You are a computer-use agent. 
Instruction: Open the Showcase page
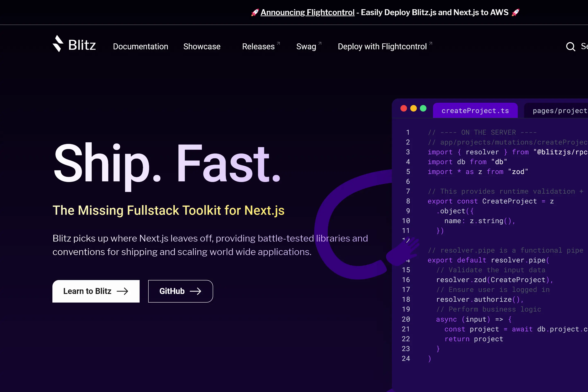coord(202,46)
